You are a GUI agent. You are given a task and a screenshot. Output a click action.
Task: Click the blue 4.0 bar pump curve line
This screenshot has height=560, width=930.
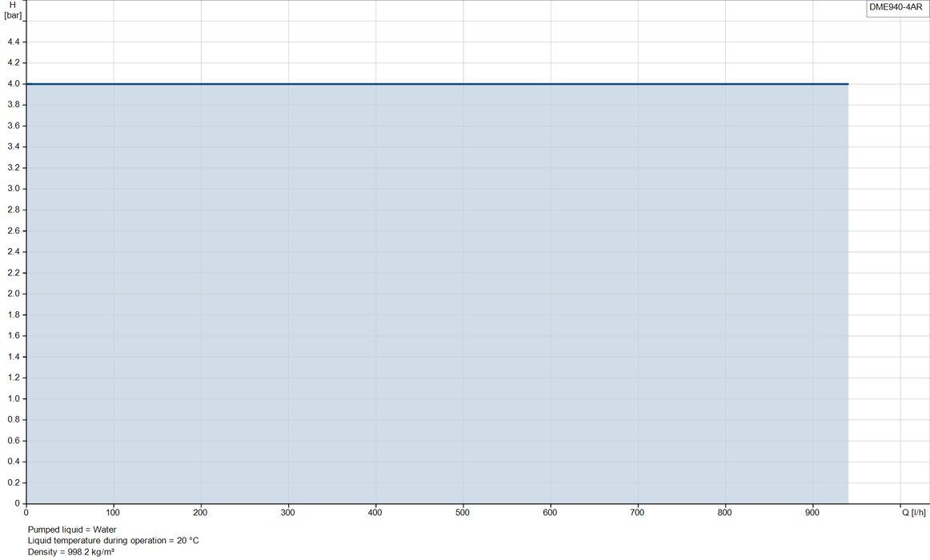coord(437,84)
